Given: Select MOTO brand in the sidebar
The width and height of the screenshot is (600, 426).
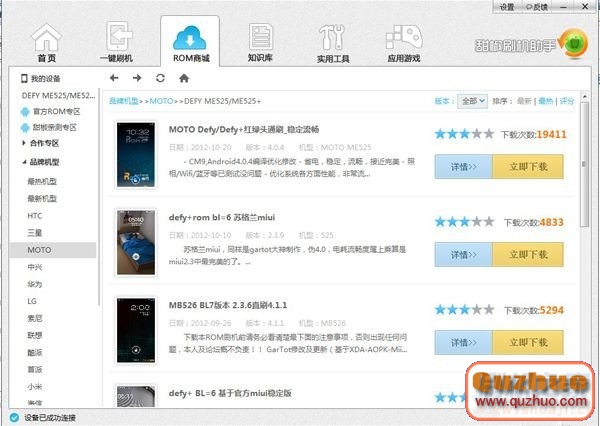Looking at the screenshot, I should 53,250.
